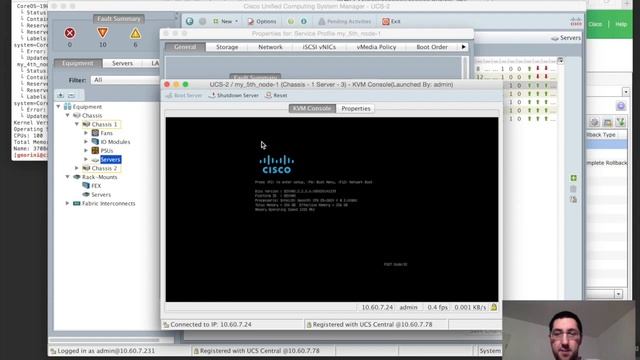Open the New menu in UCS Manager toolbar
This screenshot has width=640, height=360.
coord(226,21)
